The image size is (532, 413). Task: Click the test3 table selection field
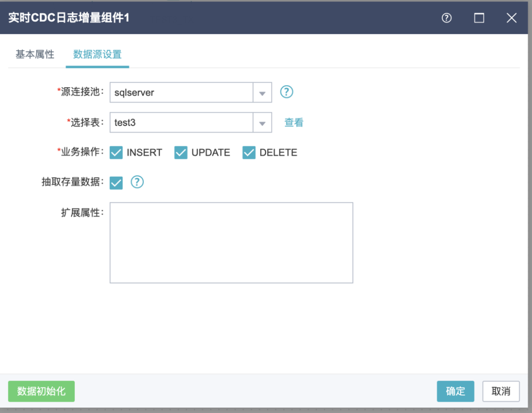pyautogui.click(x=181, y=123)
